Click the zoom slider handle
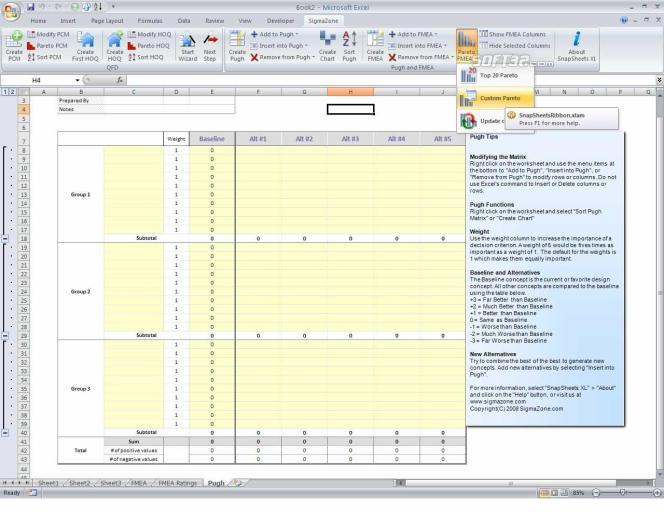Viewport: 664px width, 514px height. (x=622, y=492)
